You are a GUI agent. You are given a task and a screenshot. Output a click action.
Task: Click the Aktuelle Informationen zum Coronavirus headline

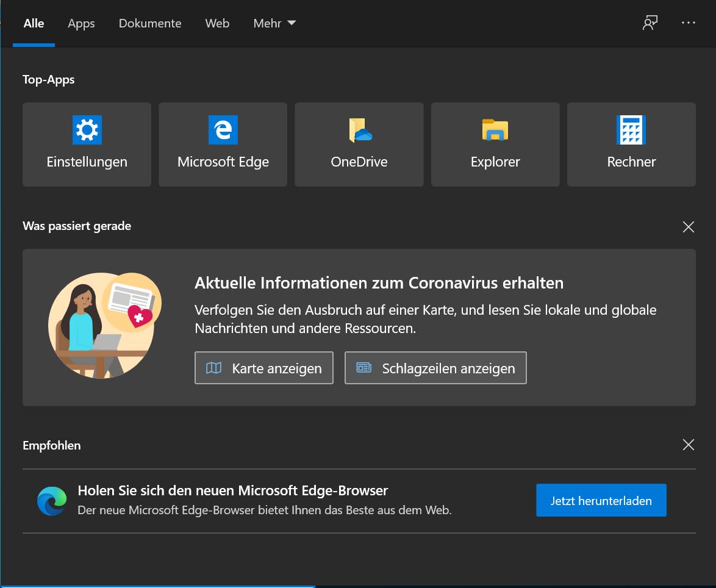coord(379,283)
